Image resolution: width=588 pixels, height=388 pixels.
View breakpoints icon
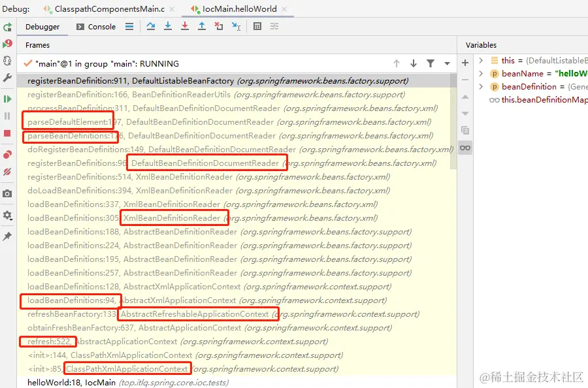coord(7,154)
